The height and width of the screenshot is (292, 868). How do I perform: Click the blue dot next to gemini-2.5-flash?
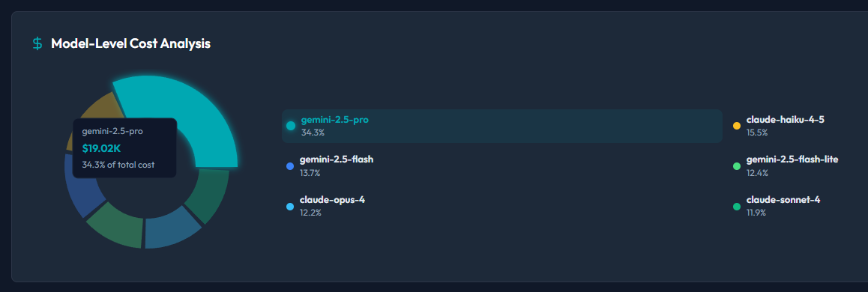click(x=290, y=166)
